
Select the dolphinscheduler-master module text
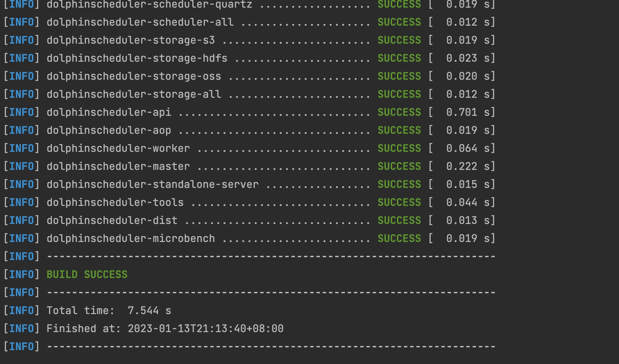point(118,166)
